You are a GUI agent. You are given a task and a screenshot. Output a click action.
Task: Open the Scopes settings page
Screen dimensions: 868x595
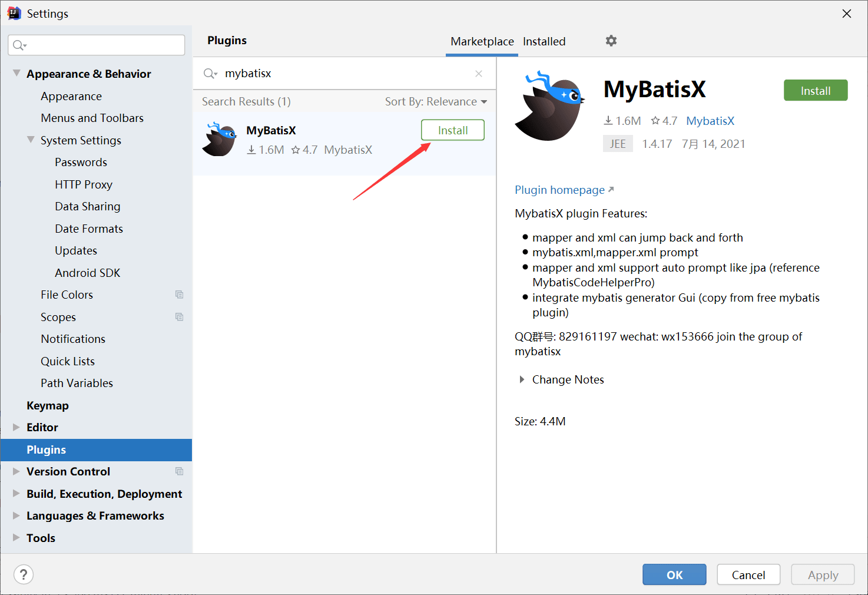click(x=58, y=317)
